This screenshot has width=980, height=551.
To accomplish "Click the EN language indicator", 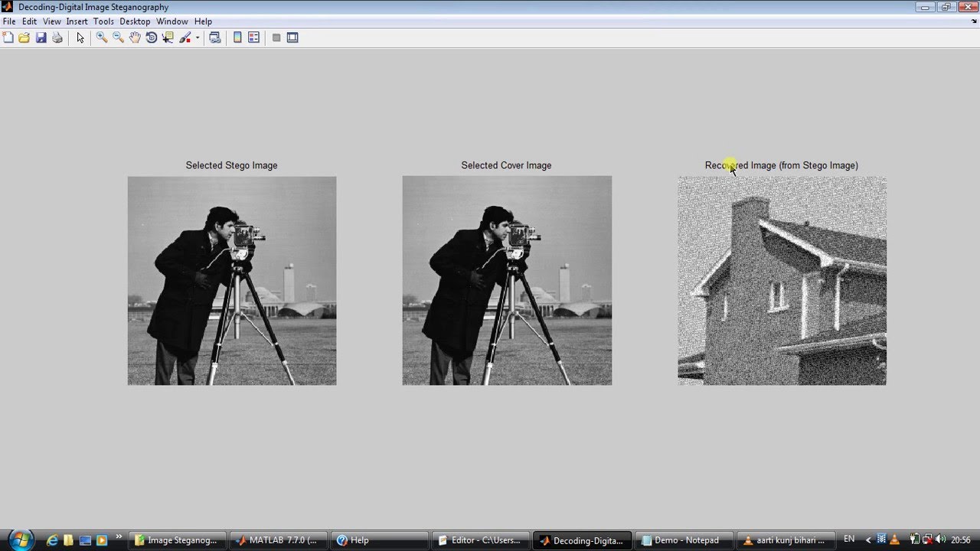I will (849, 540).
